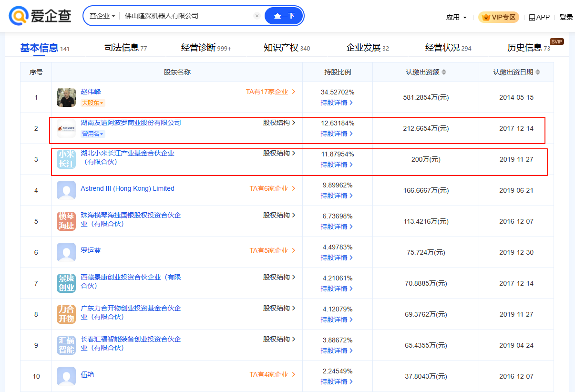View TA有6家企业 for Astrend III
The width and height of the screenshot is (575, 392).
(x=273, y=188)
